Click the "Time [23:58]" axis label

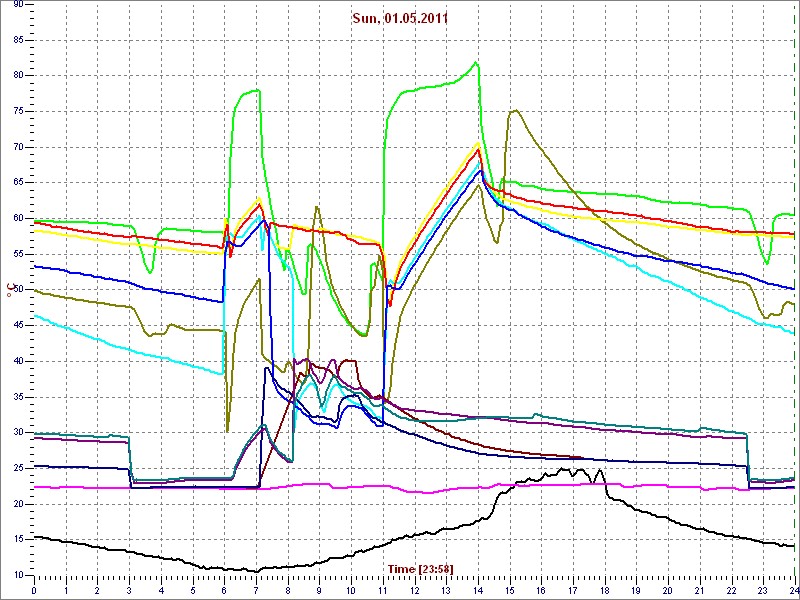point(420,568)
